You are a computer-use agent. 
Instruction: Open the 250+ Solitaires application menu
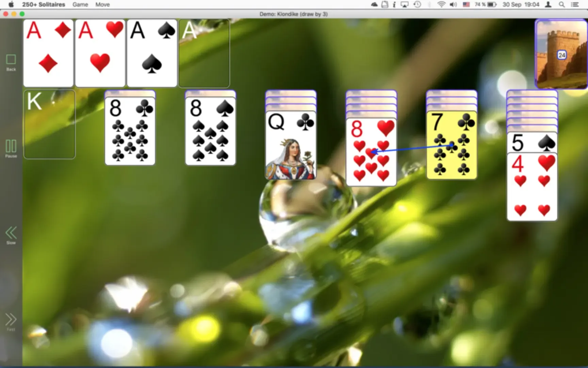(44, 4)
